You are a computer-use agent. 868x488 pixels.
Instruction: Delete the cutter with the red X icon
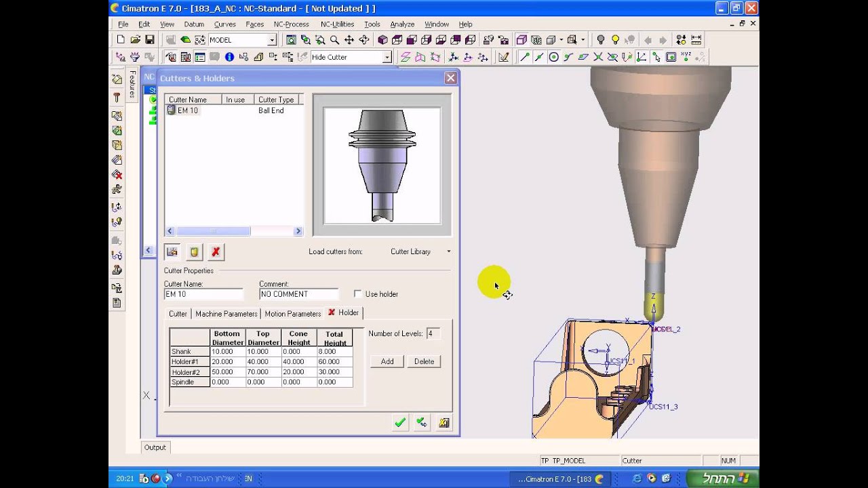click(x=216, y=251)
